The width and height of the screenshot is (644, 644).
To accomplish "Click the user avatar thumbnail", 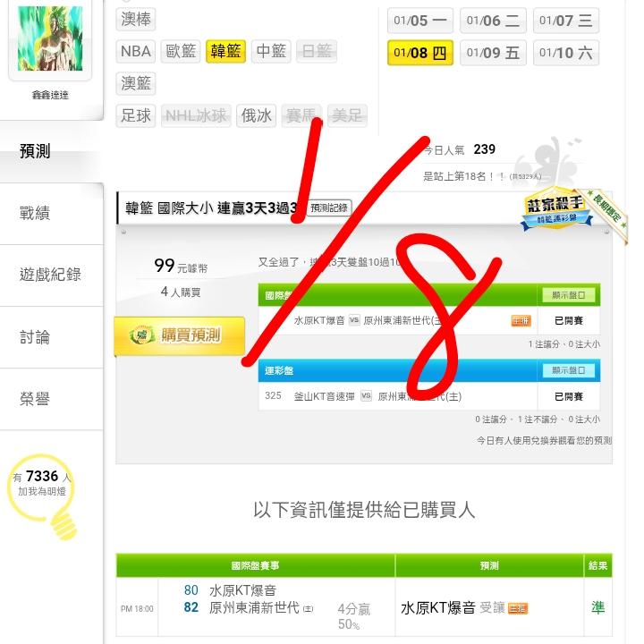I will tap(50, 38).
